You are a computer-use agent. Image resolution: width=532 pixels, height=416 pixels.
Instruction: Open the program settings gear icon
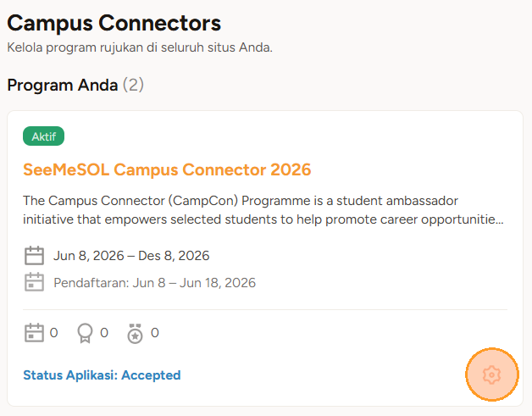(x=491, y=374)
